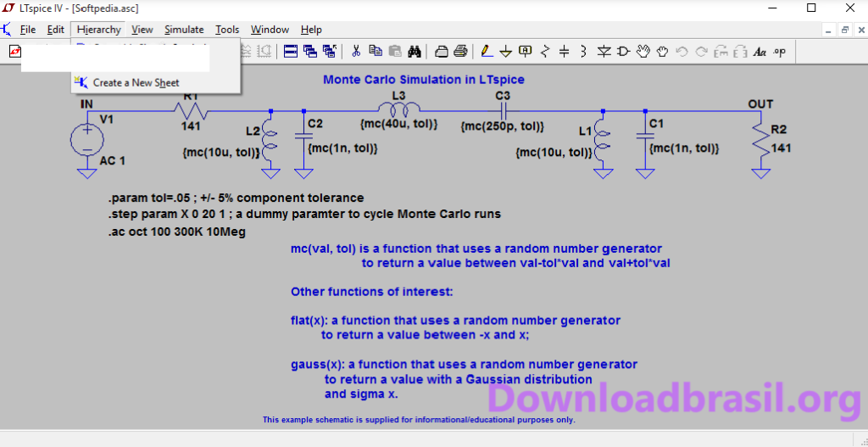868x447 pixels.
Task: Close the open Hierarchy menu
Action: (99, 30)
